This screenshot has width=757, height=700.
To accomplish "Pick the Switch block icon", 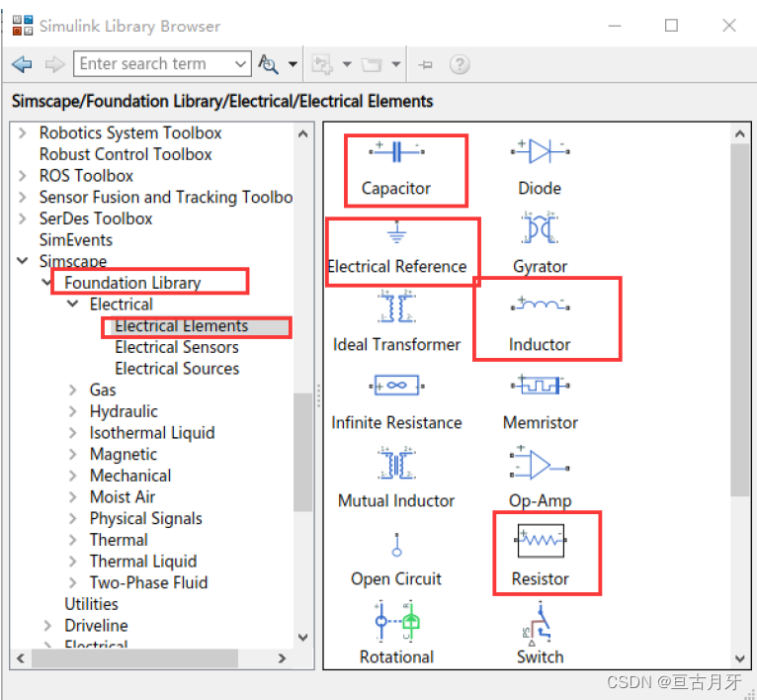I will [x=538, y=623].
